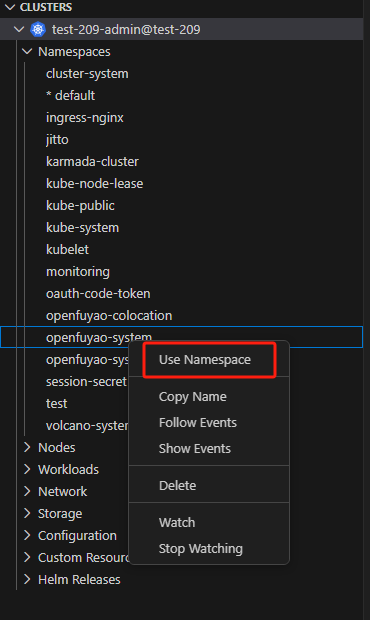Choose Show Events from context menu
370x620 pixels.
(x=194, y=448)
